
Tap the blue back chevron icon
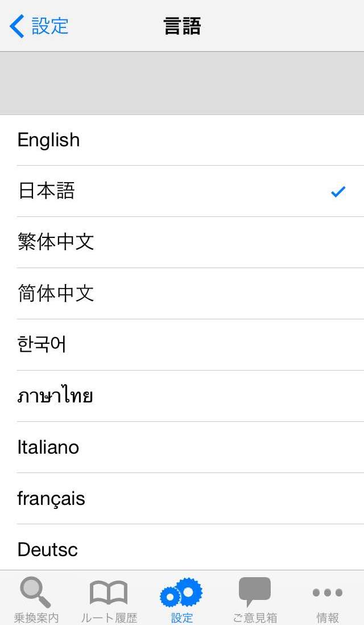click(x=17, y=26)
